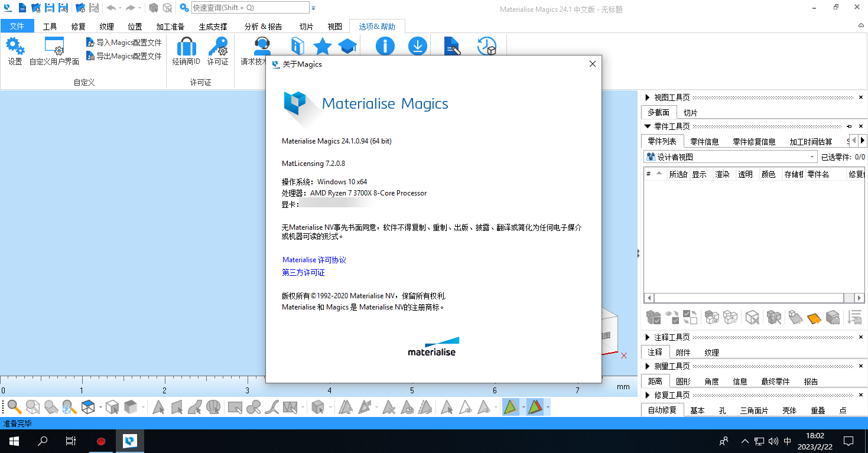This screenshot has width=868, height=453.
Task: Click the download arrow ribbon icon
Action: pos(418,46)
